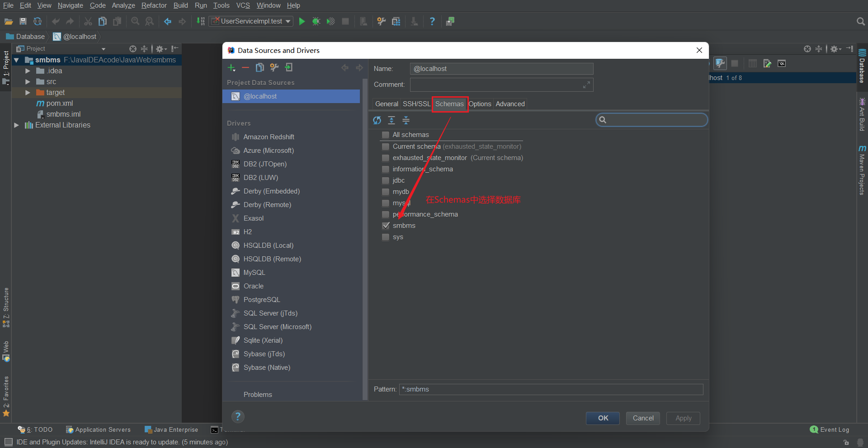Expand all schemas icon in dialog

(x=392, y=120)
